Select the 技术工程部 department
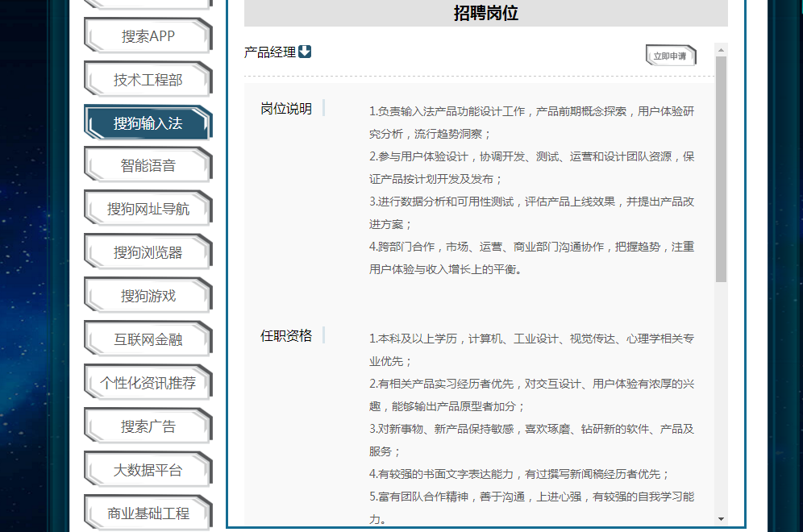This screenshot has height=532, width=803. (148, 79)
